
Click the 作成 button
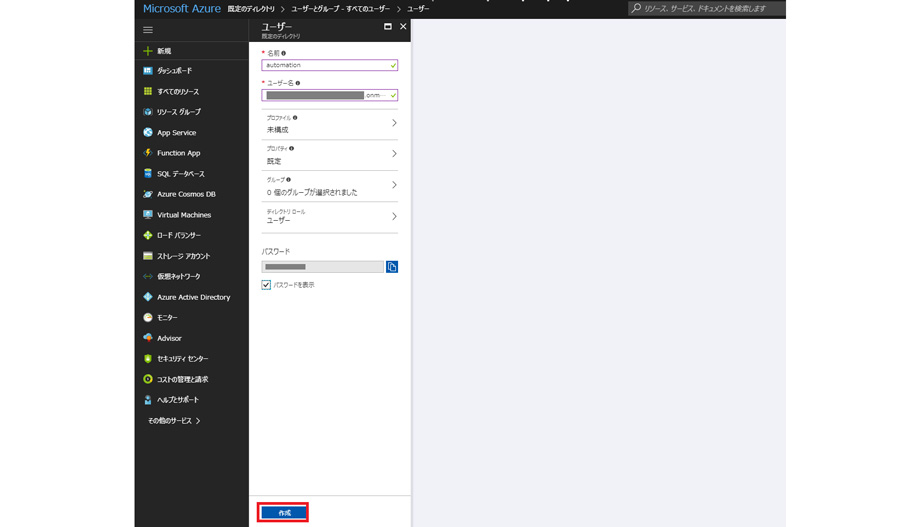click(284, 513)
